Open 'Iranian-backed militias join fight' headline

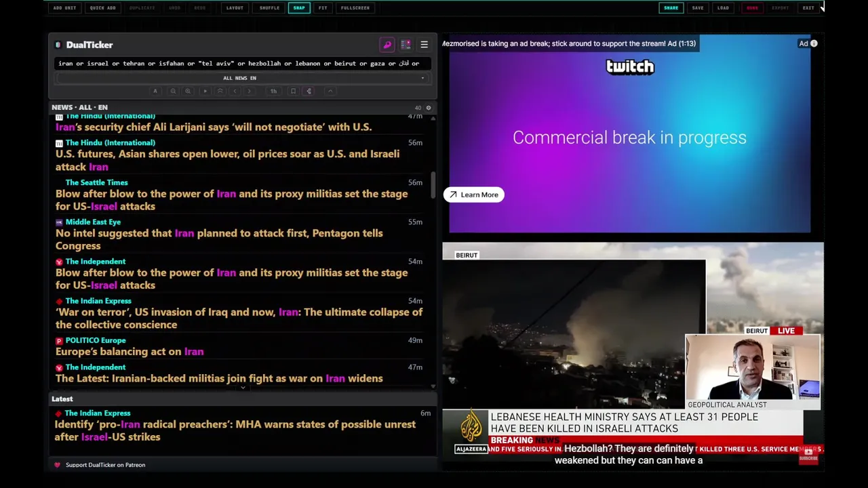pyautogui.click(x=219, y=378)
